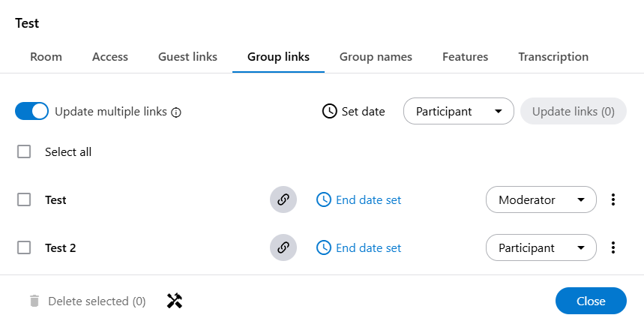Switch to the Guest links tab
Image resolution: width=644 pixels, height=321 pixels.
(187, 57)
